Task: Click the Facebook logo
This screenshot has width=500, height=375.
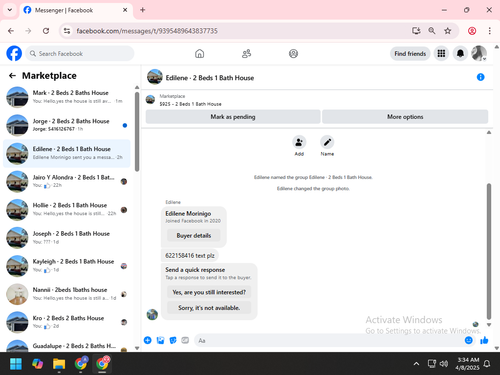Action: click(14, 53)
